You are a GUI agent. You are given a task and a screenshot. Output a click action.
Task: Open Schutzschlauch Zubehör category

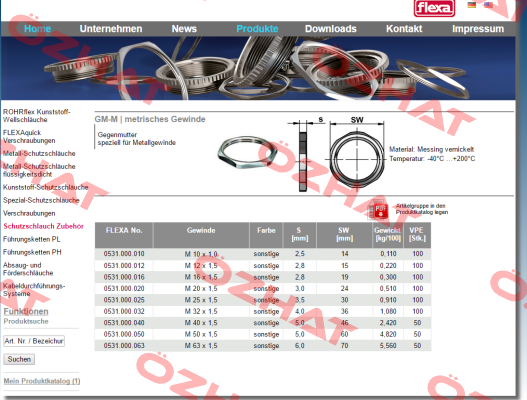click(x=43, y=226)
